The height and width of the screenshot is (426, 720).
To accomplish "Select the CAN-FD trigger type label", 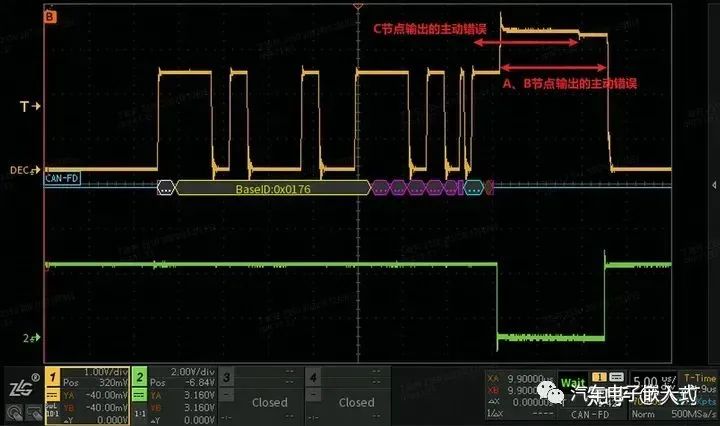I will (x=590, y=414).
